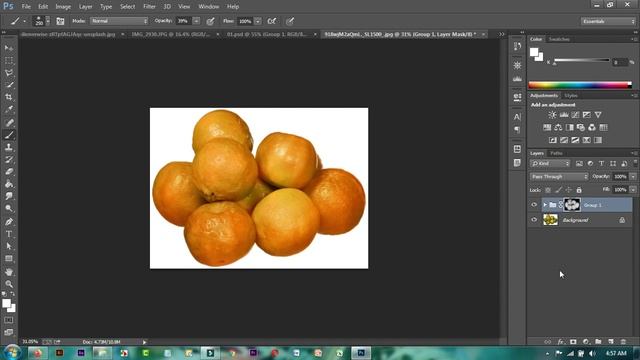Open the brush Opacity slider dropdown
This screenshot has height=360, width=640.
point(196,21)
